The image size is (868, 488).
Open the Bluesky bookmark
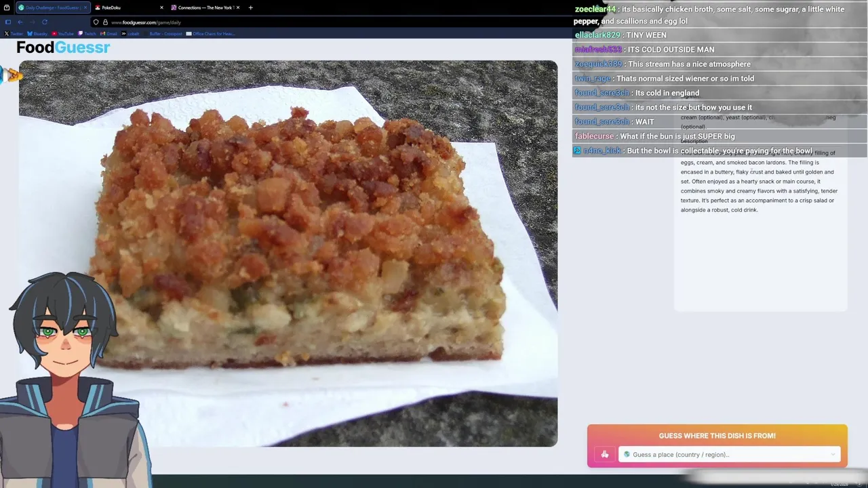38,33
